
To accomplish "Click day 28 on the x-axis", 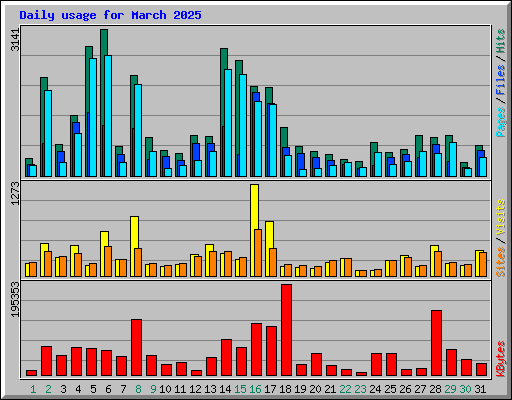I will pos(435,389).
